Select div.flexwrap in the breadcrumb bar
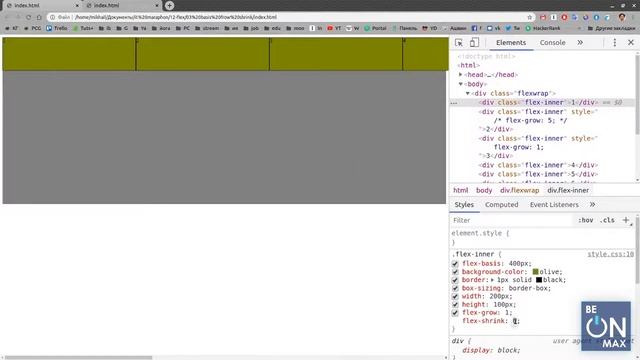 point(520,190)
